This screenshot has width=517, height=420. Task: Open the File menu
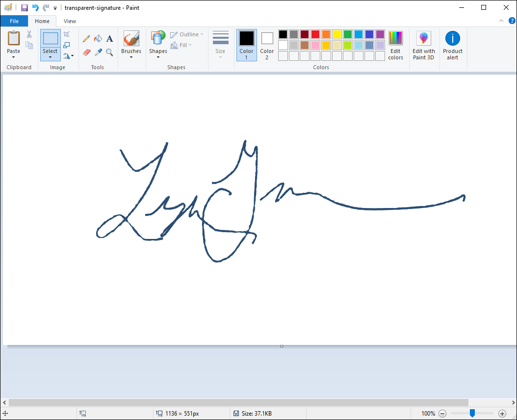click(14, 21)
